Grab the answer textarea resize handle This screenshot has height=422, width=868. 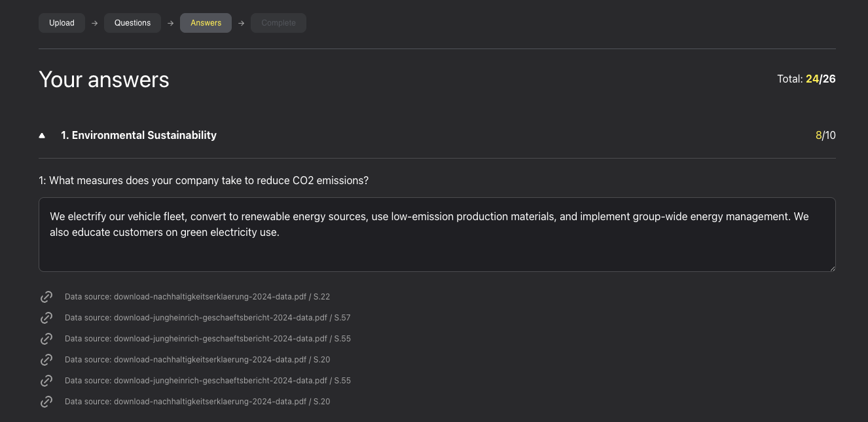tap(832, 268)
